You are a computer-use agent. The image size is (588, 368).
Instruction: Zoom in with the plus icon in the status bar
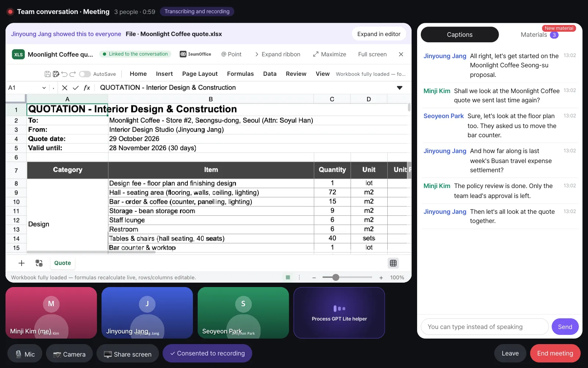pyautogui.click(x=381, y=278)
